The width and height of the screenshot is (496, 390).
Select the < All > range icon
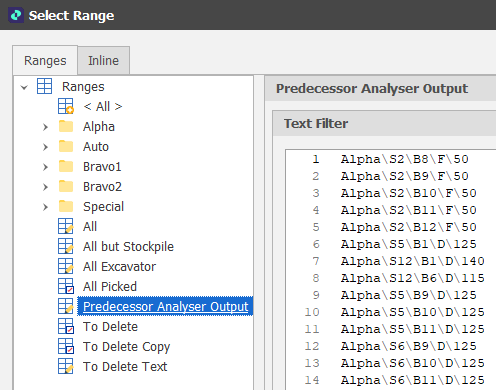(x=66, y=106)
